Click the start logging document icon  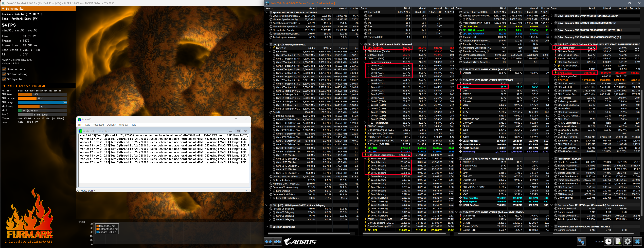point(618,241)
